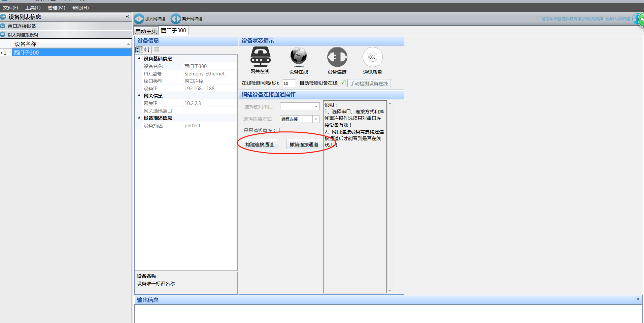The width and height of the screenshot is (644, 323).
Task: Switch to the 启动主页 tab
Action: point(146,31)
